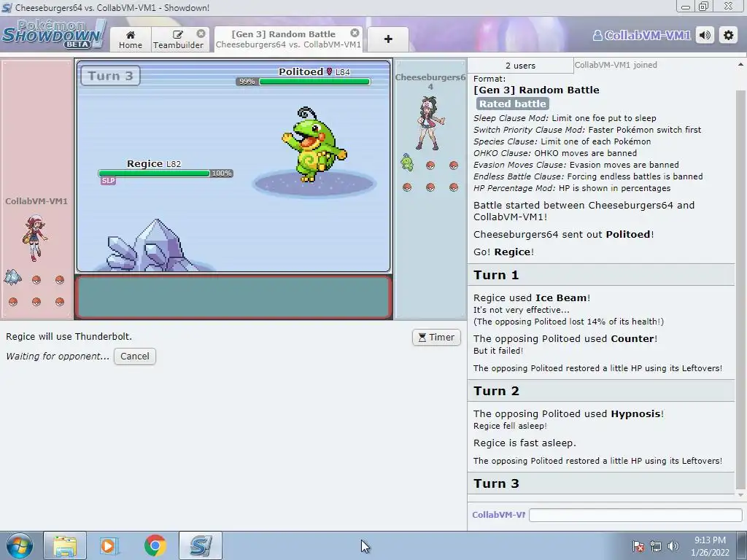
Task: Click the Regice team icon in left sidebar
Action: (x=13, y=277)
